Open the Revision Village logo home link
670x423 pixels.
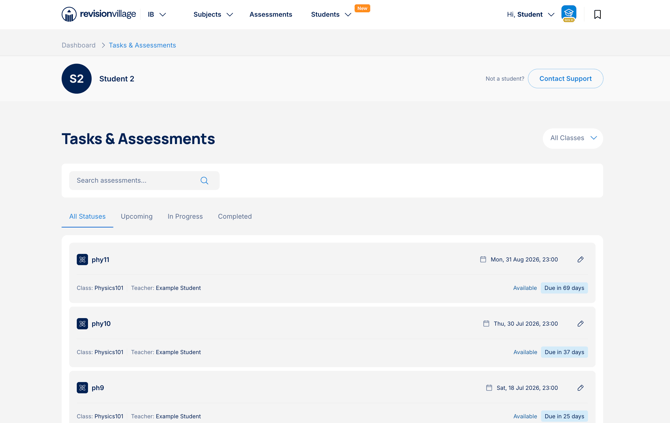coord(99,14)
